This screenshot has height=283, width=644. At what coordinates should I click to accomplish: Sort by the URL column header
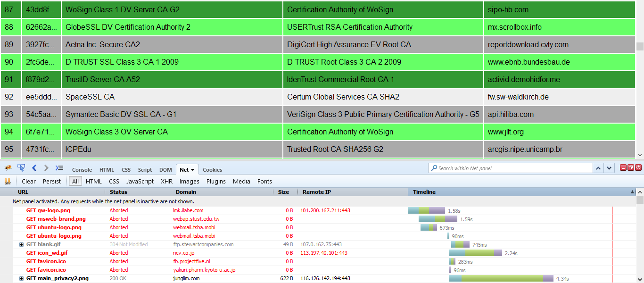58,192
